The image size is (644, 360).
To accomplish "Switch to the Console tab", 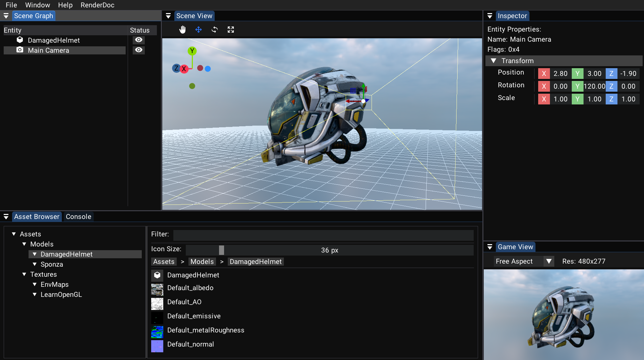I will point(78,217).
